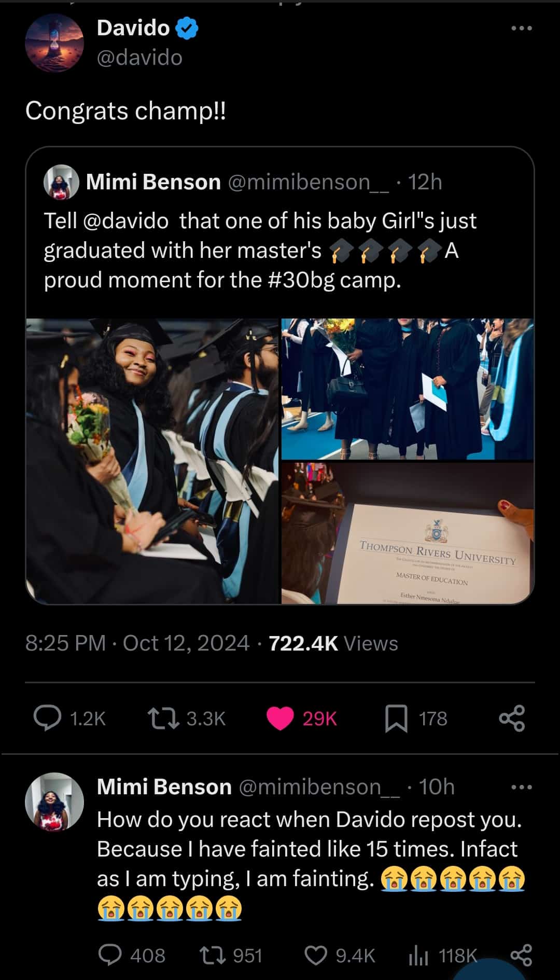Open Davido's profile picture
560x980 pixels.
[54, 43]
